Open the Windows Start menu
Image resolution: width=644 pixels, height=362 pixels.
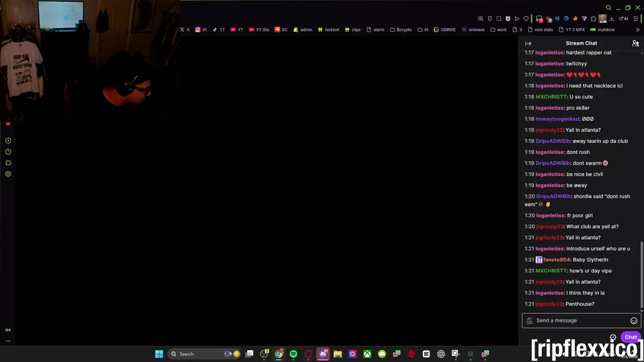coord(159,354)
